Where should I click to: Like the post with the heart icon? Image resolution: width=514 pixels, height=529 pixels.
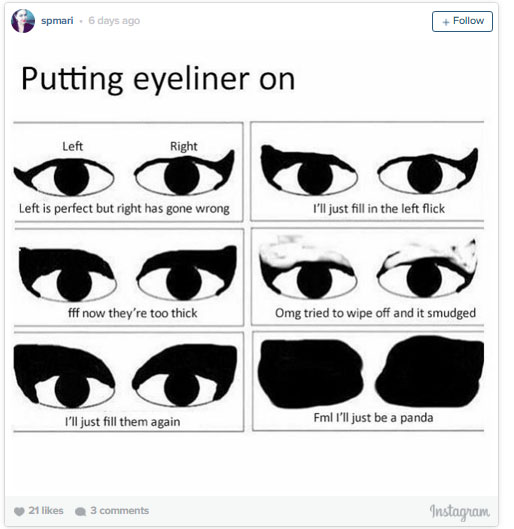click(19, 511)
